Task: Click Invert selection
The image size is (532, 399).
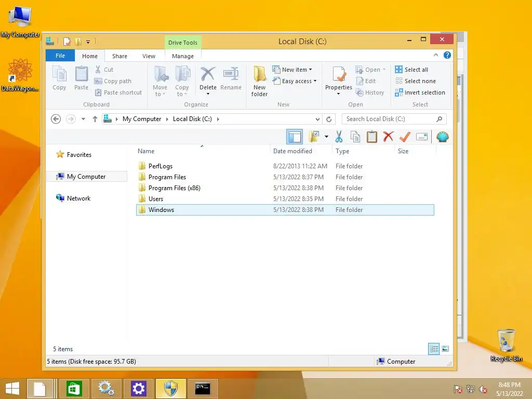Action: (420, 92)
